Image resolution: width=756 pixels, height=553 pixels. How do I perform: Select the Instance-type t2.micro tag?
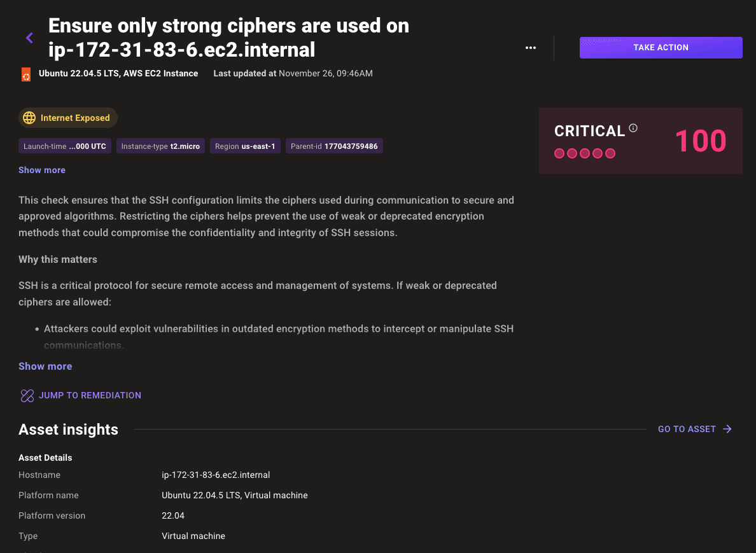point(160,146)
